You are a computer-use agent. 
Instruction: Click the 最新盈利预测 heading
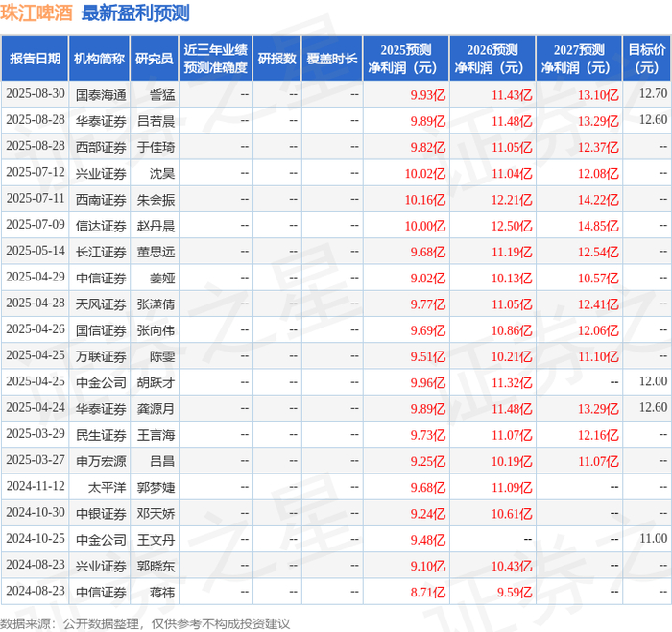(x=135, y=12)
